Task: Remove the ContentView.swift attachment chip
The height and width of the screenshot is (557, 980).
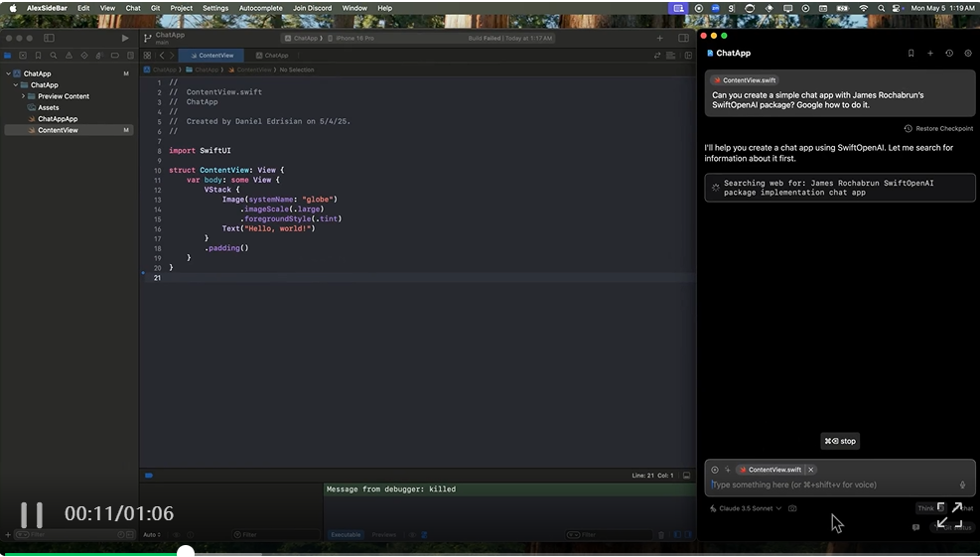Action: coord(811,470)
